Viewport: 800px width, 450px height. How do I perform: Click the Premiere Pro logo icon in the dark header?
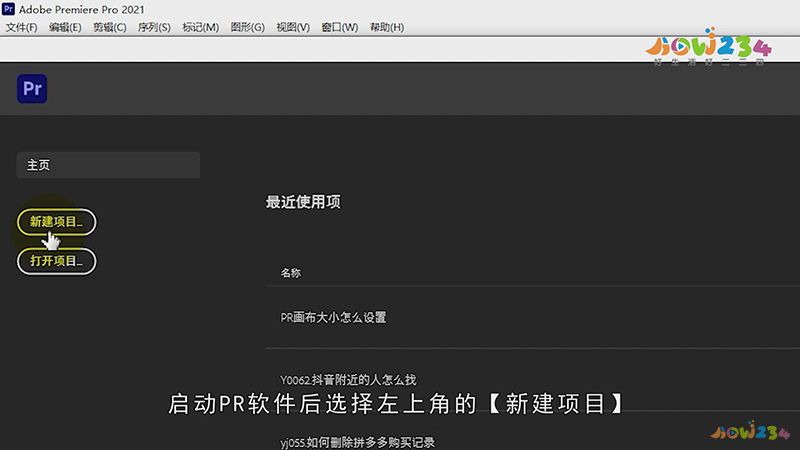click(32, 89)
